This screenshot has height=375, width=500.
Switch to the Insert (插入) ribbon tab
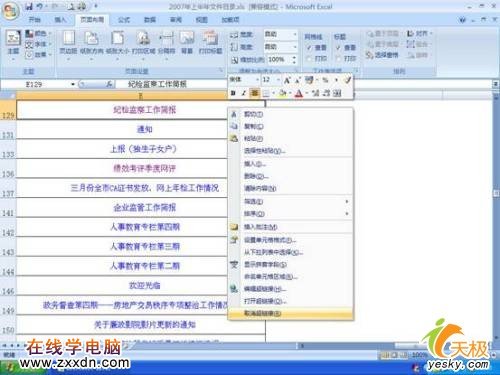[x=60, y=20]
